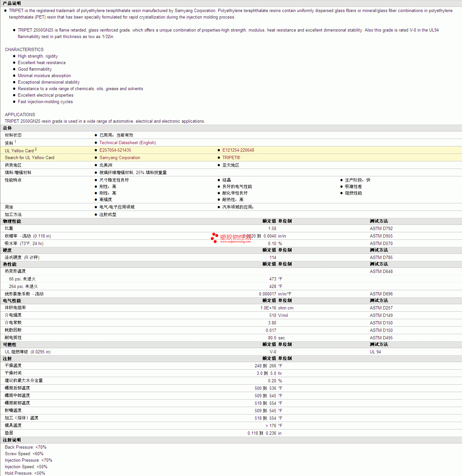Click the 注射说明 section header
This screenshot has width=462, height=476.
12,440
